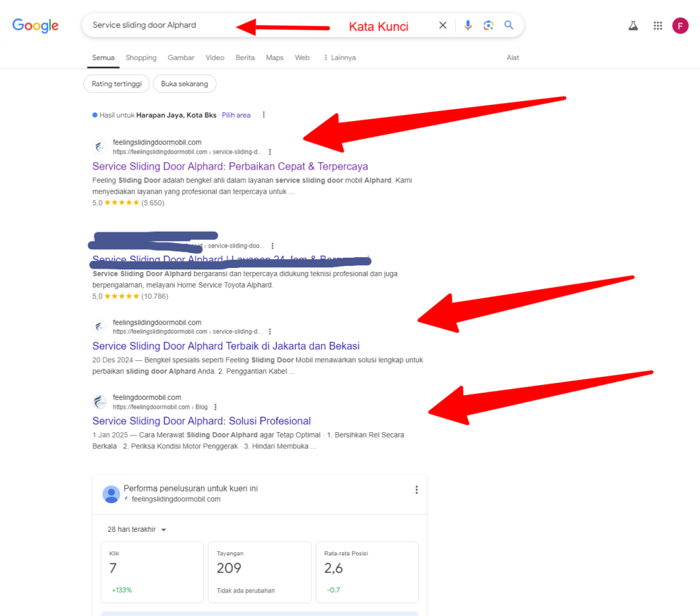
Task: Open Search Labs flask icon
Action: (633, 26)
